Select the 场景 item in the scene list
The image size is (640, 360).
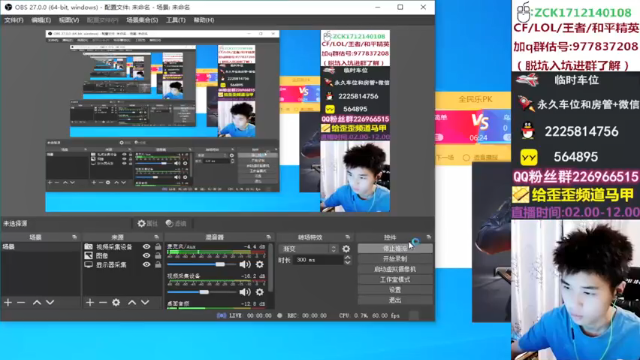coord(40,247)
